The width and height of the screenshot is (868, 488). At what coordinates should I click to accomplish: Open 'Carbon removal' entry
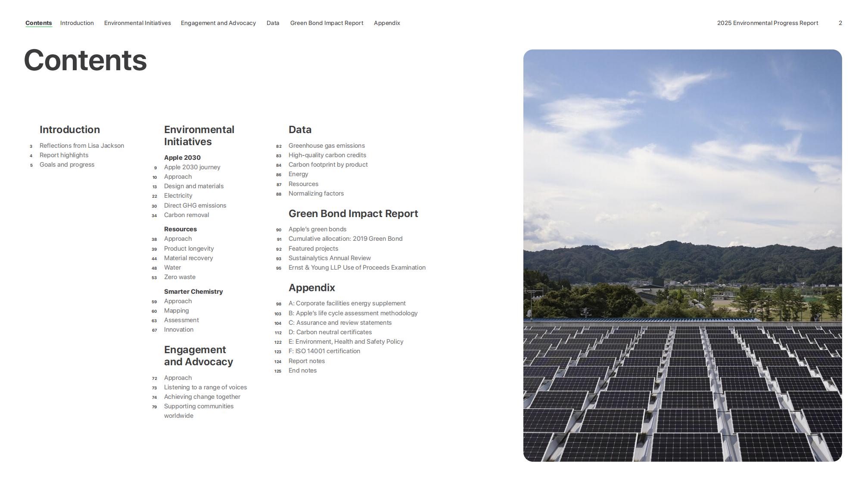pos(187,215)
